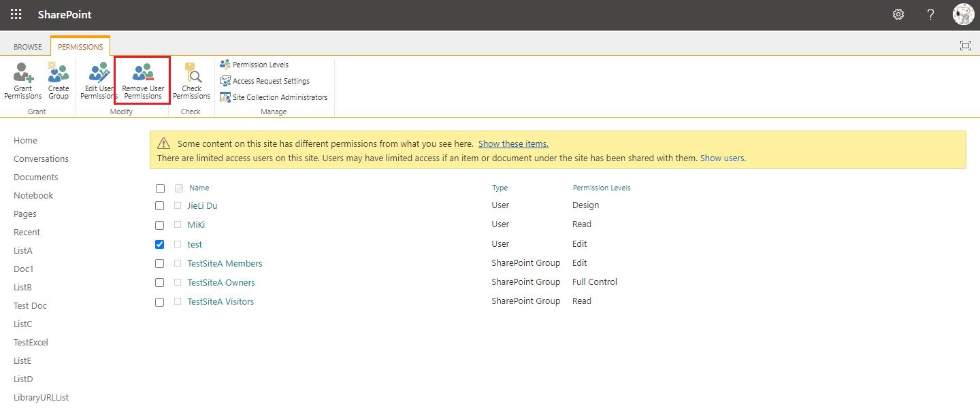This screenshot has height=408, width=980.
Task: Click the 'Full Control' permission text
Action: tap(595, 282)
